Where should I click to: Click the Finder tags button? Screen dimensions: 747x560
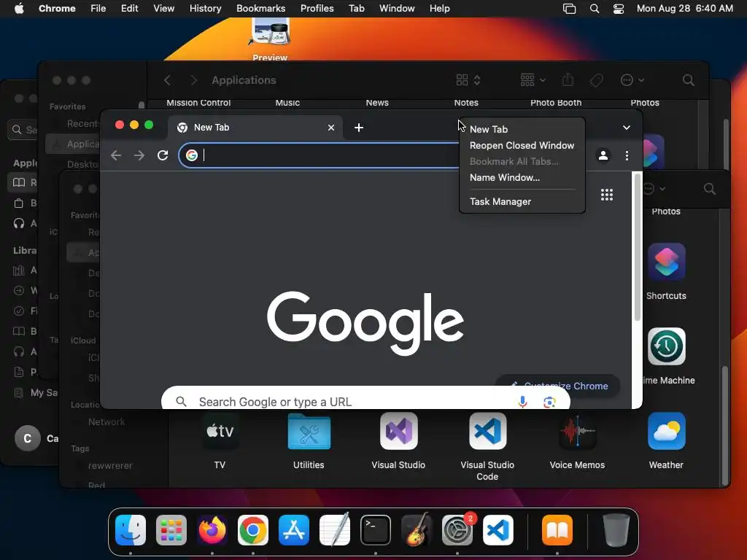tap(596, 80)
